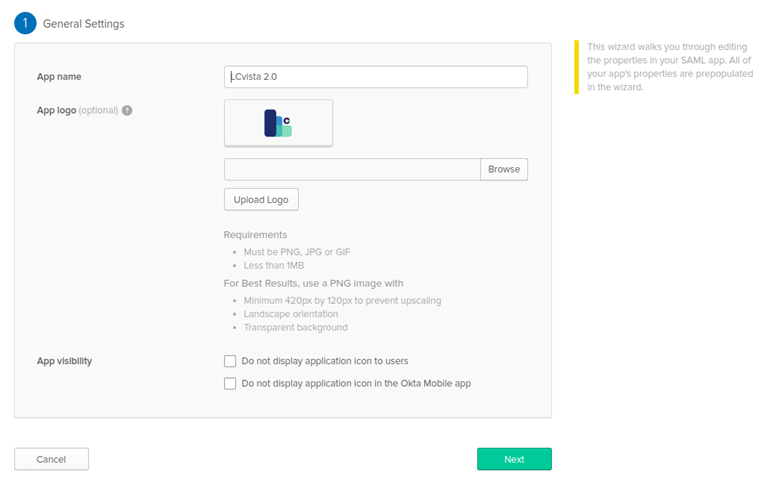Tick the Okta Mobile app icon checkbox
The height and width of the screenshot is (500, 773).
point(230,383)
